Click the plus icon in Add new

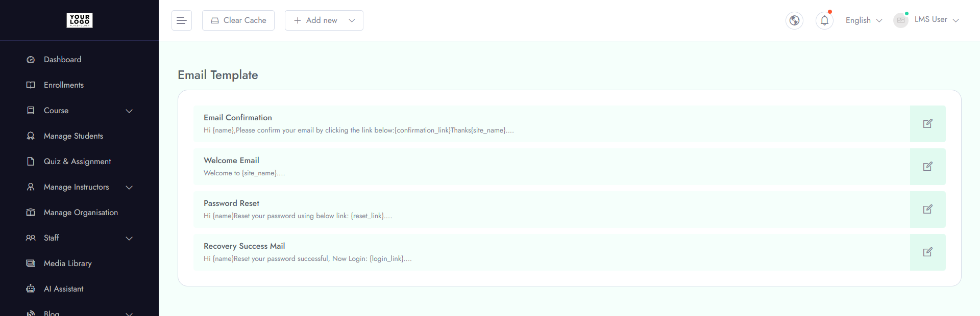(x=298, y=20)
